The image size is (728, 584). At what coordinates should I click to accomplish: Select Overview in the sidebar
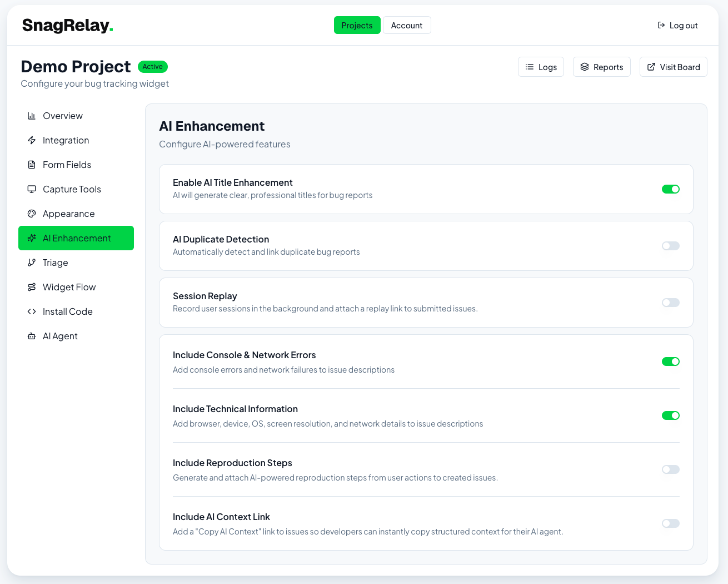click(76, 116)
